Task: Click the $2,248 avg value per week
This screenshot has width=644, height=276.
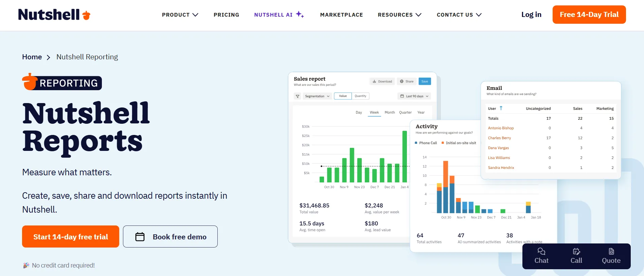Action: click(x=374, y=205)
